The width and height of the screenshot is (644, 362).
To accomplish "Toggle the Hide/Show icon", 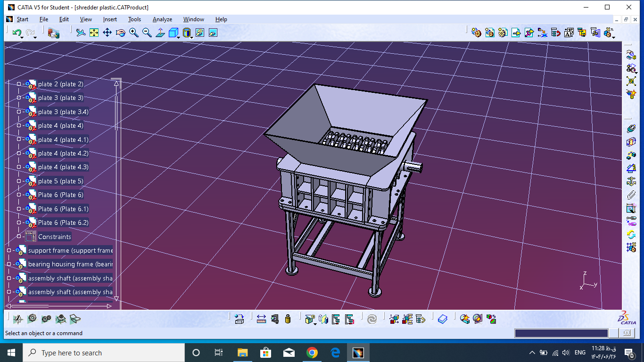I will [199, 33].
